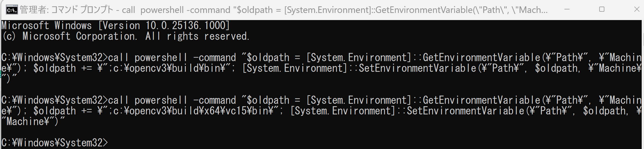Click the second 'call powershell' text
This screenshot has height=149, width=644.
[148, 100]
